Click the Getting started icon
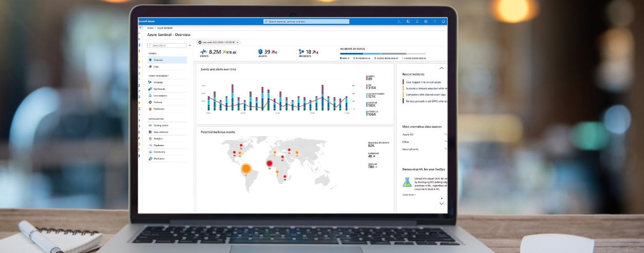The height and width of the screenshot is (253, 644). pos(150,125)
